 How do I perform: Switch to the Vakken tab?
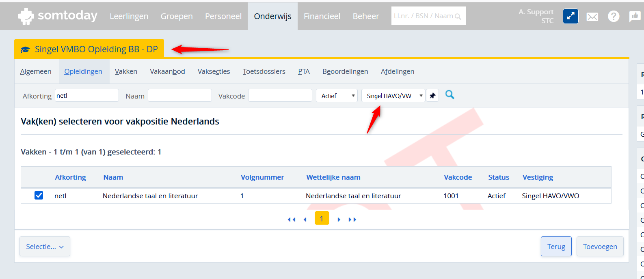(126, 71)
